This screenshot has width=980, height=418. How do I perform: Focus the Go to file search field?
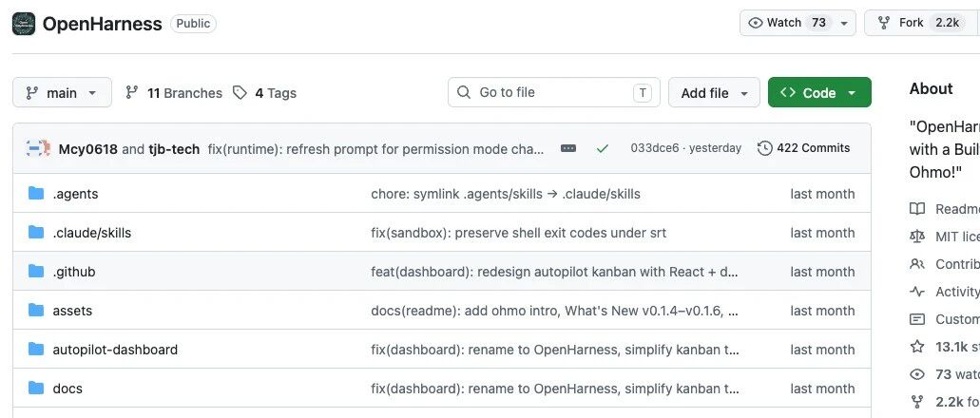554,92
